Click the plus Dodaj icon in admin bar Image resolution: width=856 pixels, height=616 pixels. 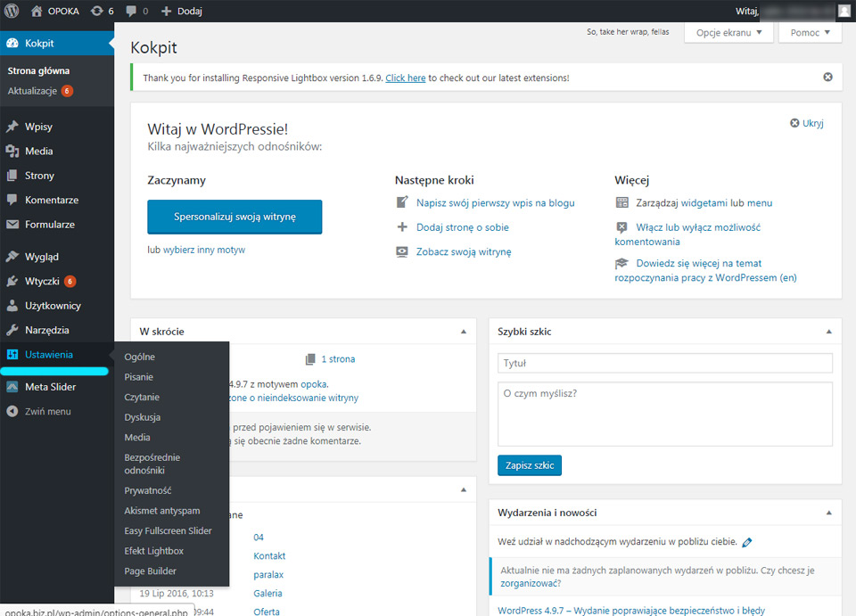167,11
